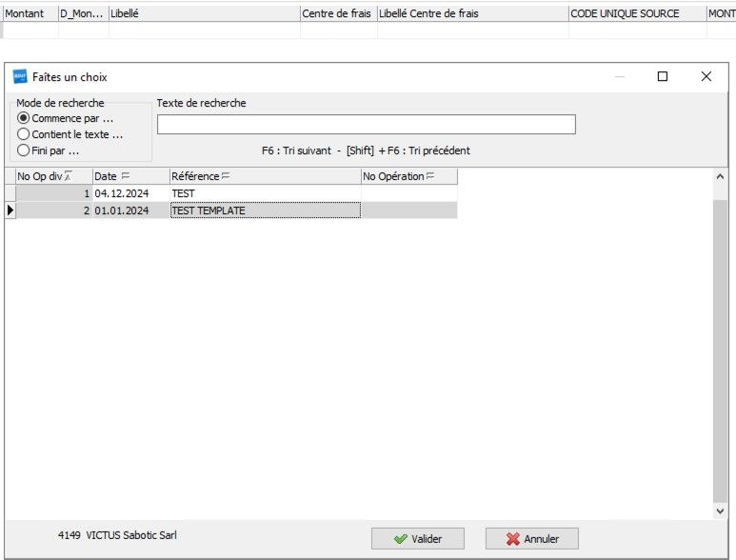Click '4149 VICTUS Sabotic Sarl' status text
The height and width of the screenshot is (560, 736).
coord(117,535)
